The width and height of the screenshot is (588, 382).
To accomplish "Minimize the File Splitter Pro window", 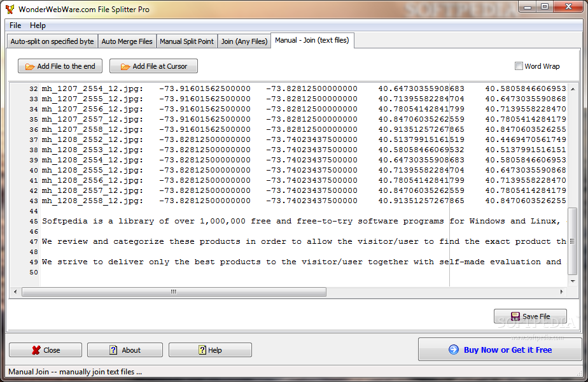I will point(528,7).
